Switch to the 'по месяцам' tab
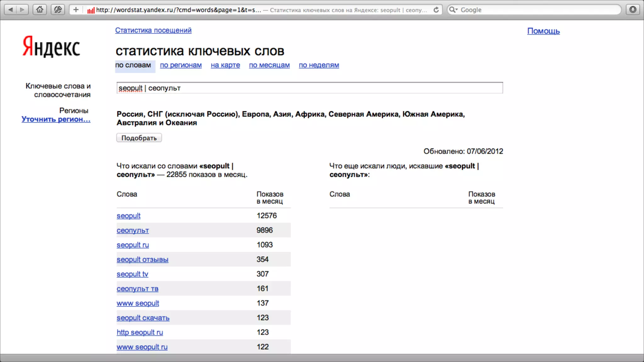Image resolution: width=644 pixels, height=362 pixels. coord(269,65)
